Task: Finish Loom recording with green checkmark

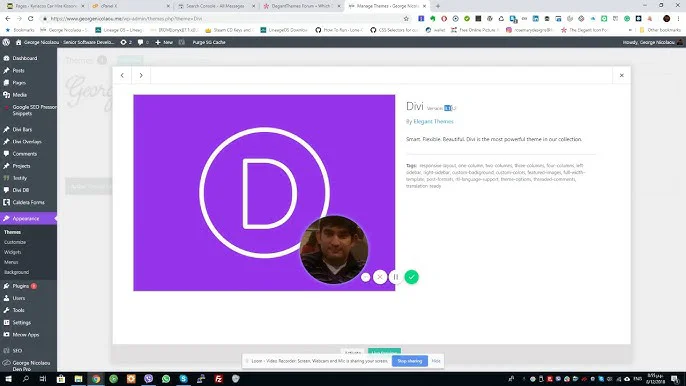Action: click(x=411, y=277)
